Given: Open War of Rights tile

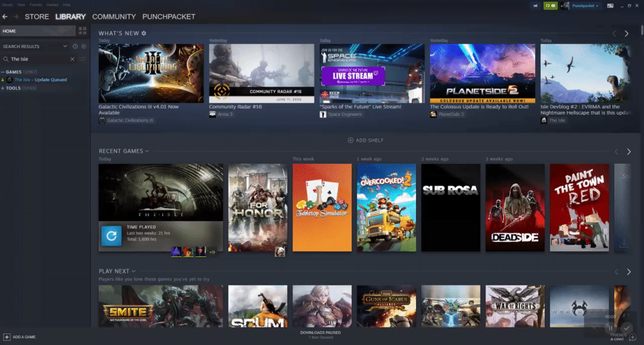Looking at the screenshot, I should (x=515, y=306).
